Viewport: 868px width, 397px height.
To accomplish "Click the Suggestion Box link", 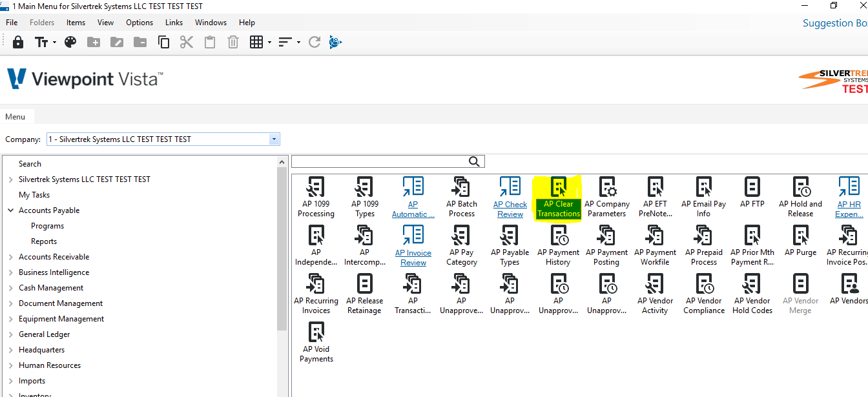I will tap(835, 23).
